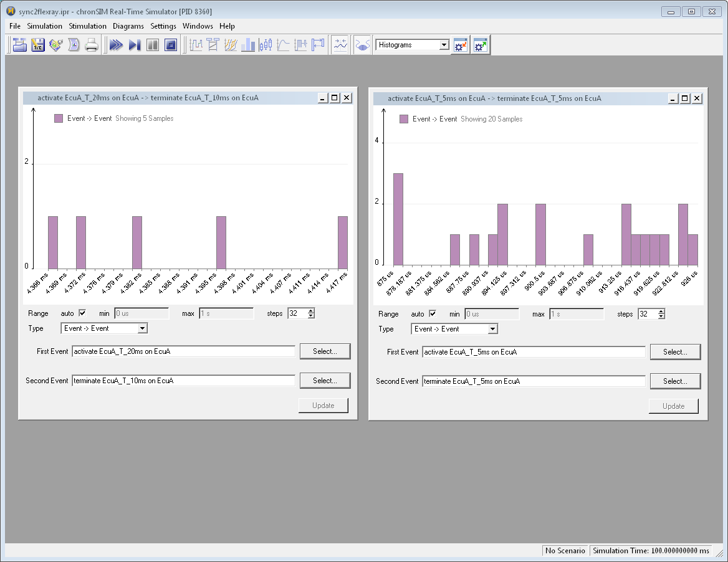Click 'Showing 20 Samples' legend text
Viewport: 728px width, 562px height.
tap(491, 119)
